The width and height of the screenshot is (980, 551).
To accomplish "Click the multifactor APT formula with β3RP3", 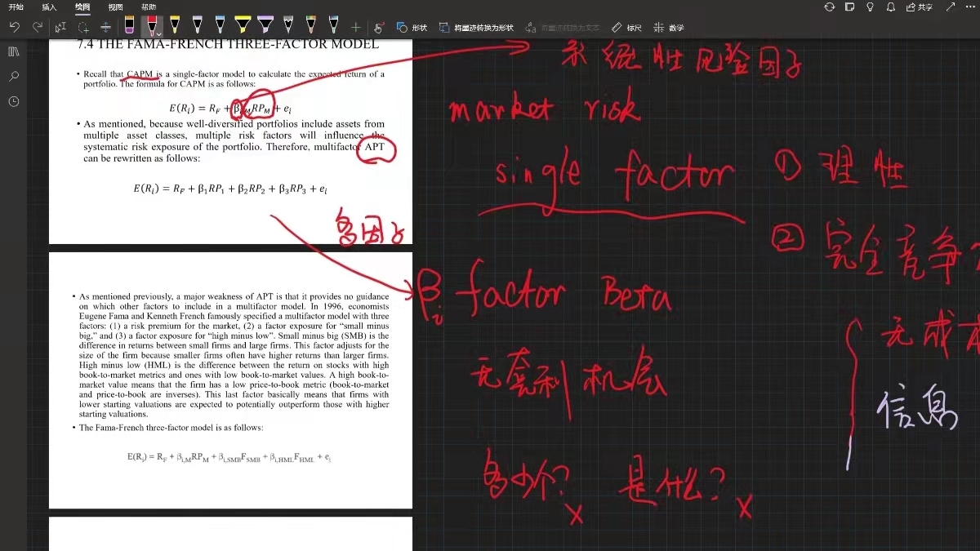I will tap(230, 189).
